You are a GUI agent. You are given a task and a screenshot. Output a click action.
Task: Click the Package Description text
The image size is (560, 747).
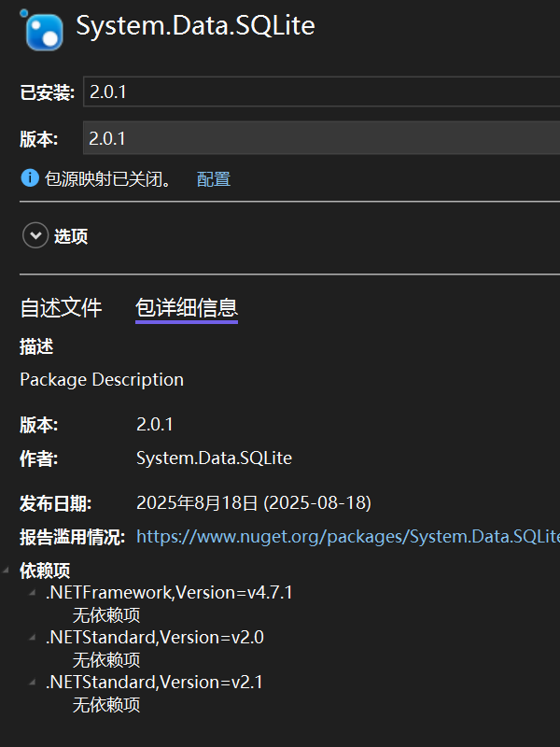[x=102, y=380]
